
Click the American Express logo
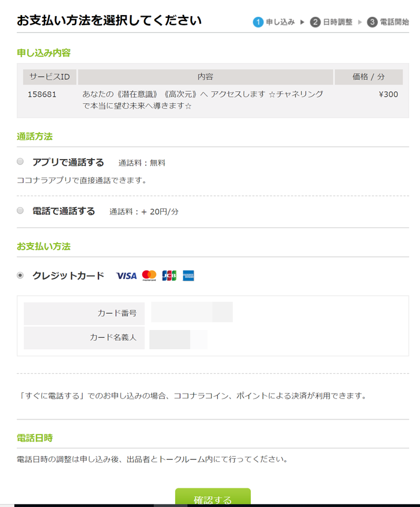pos(188,275)
